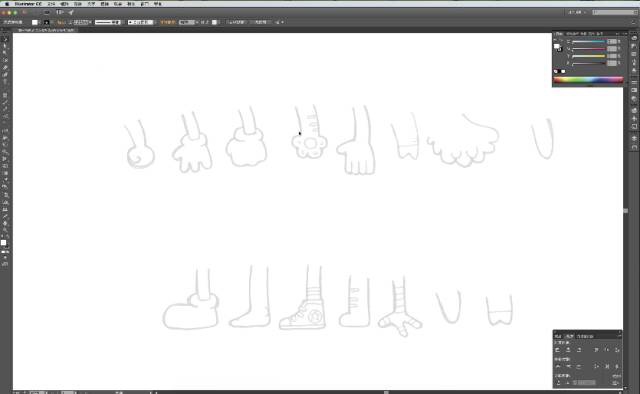Click the Black (K) slider in the Color panel
This screenshot has width=640, height=394.
(x=589, y=63)
